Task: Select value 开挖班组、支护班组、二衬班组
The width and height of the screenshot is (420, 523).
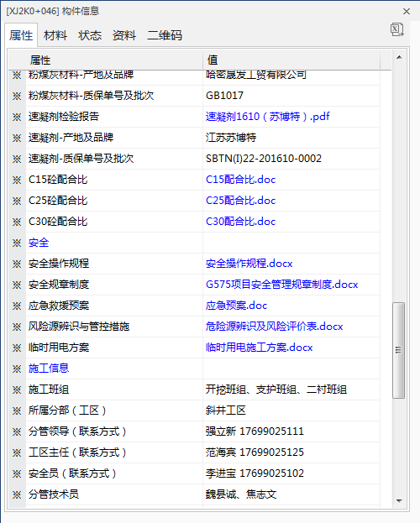Action: [x=276, y=390]
